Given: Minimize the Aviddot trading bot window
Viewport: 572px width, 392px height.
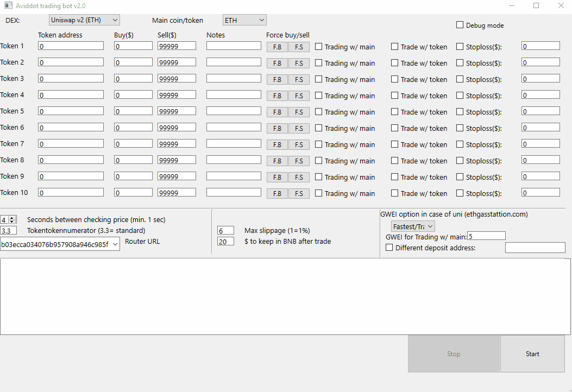Looking at the screenshot, I should tap(512, 5).
